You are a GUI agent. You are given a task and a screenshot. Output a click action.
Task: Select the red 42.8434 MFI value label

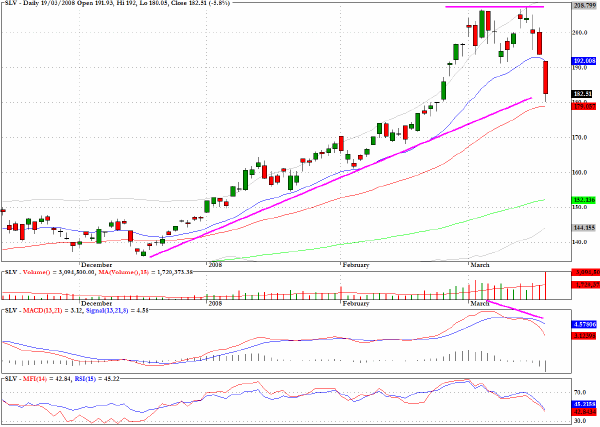click(584, 412)
